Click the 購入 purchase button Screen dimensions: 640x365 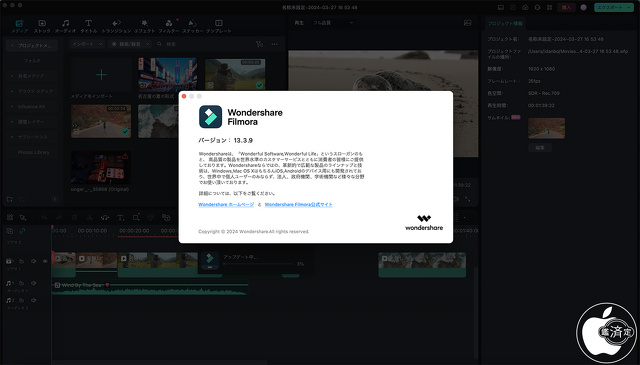click(566, 7)
